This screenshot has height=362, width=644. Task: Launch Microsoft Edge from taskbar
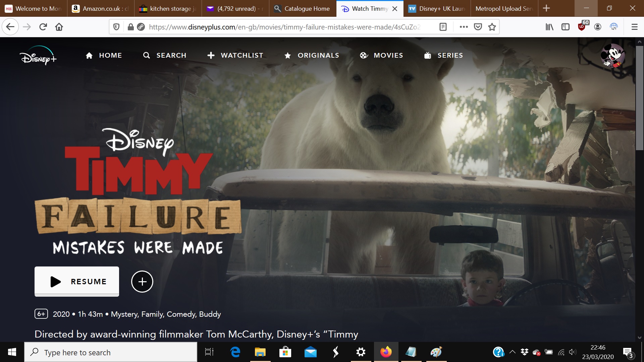click(x=235, y=352)
